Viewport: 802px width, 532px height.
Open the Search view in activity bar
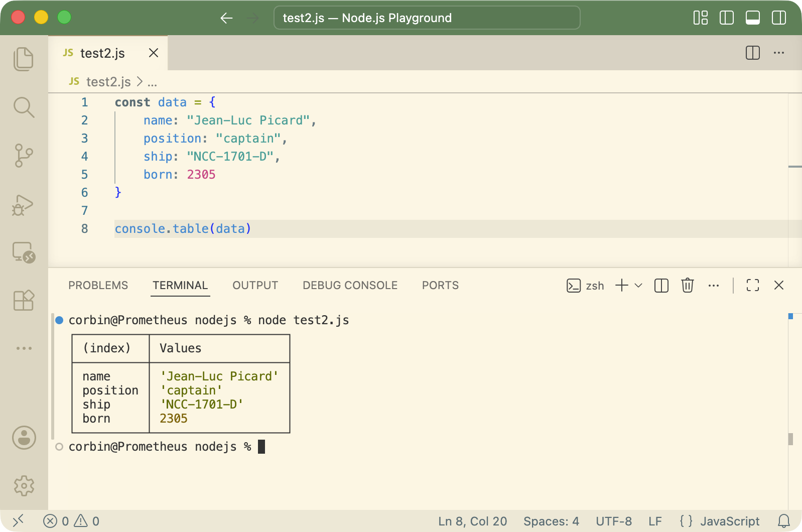click(x=24, y=107)
